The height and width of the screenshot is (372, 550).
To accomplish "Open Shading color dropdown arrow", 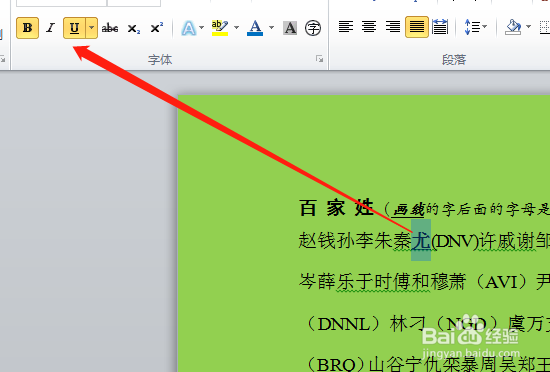I will 529,27.
